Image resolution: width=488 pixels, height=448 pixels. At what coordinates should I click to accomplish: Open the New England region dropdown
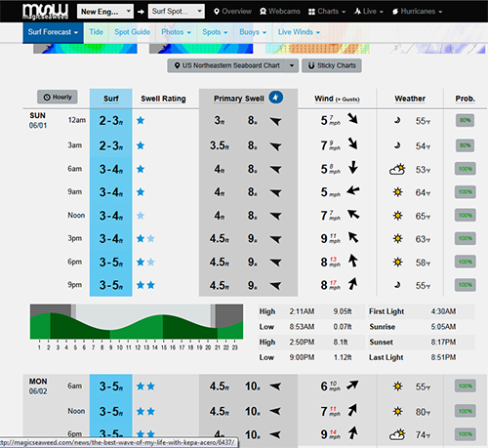click(x=105, y=12)
